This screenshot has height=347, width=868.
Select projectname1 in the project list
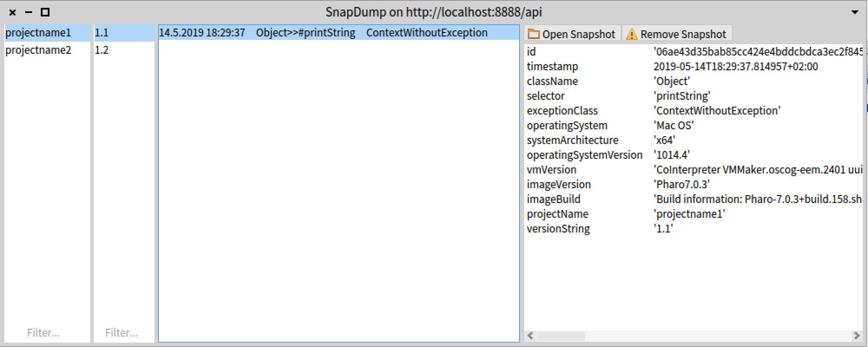(x=47, y=33)
